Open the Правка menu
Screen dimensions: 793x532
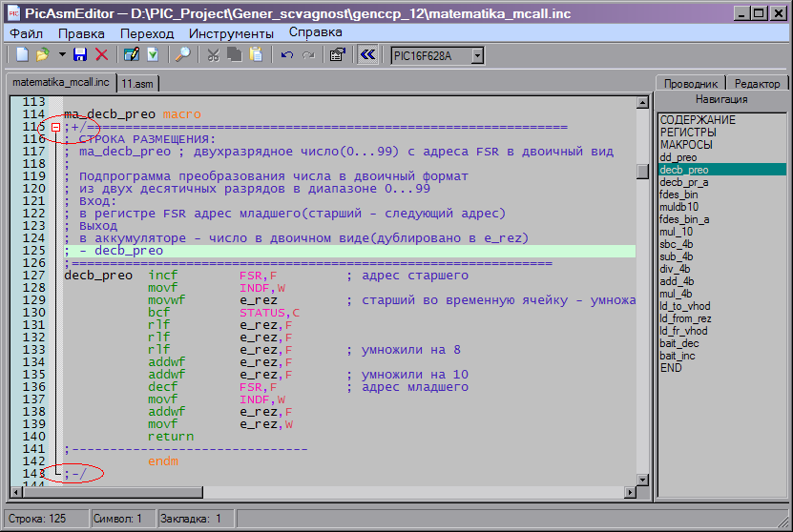pyautogui.click(x=81, y=33)
